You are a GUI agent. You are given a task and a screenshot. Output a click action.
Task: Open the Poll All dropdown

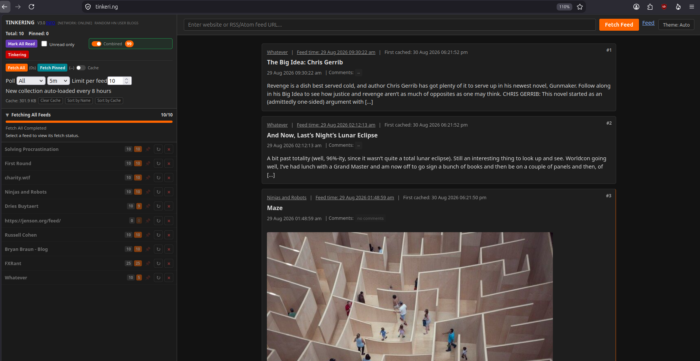tap(31, 81)
